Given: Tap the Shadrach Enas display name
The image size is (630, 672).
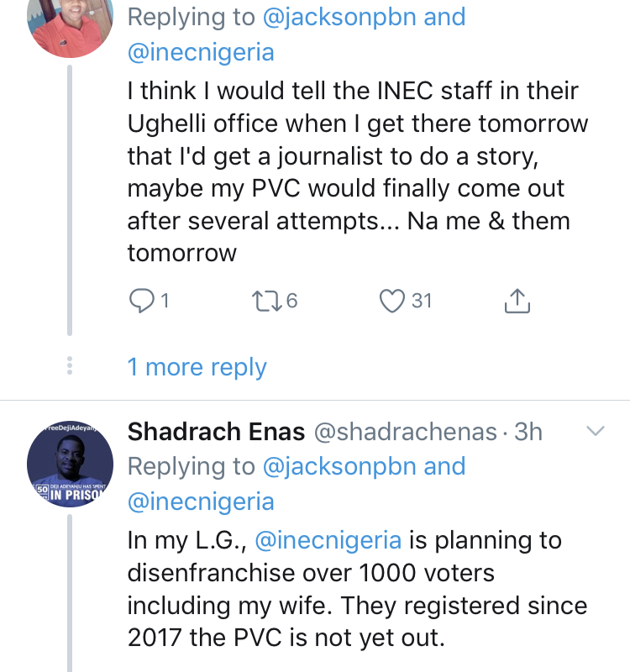Looking at the screenshot, I should [216, 431].
